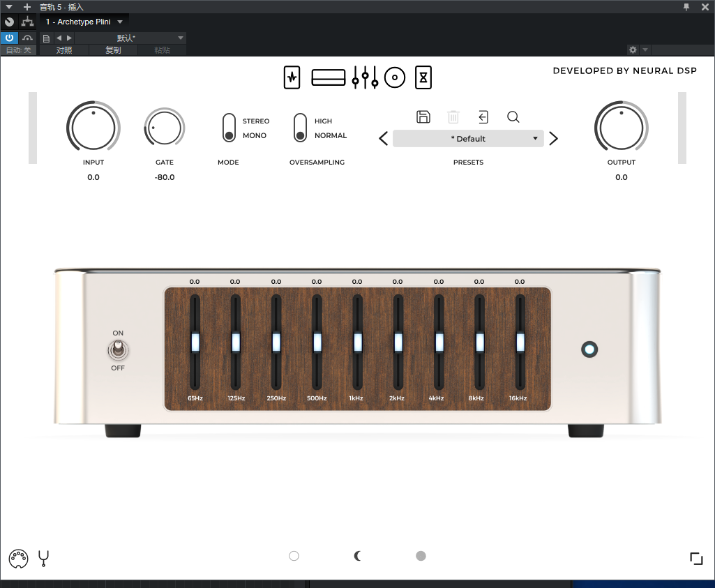Toggle the dark circular icon left of routing

(9, 22)
